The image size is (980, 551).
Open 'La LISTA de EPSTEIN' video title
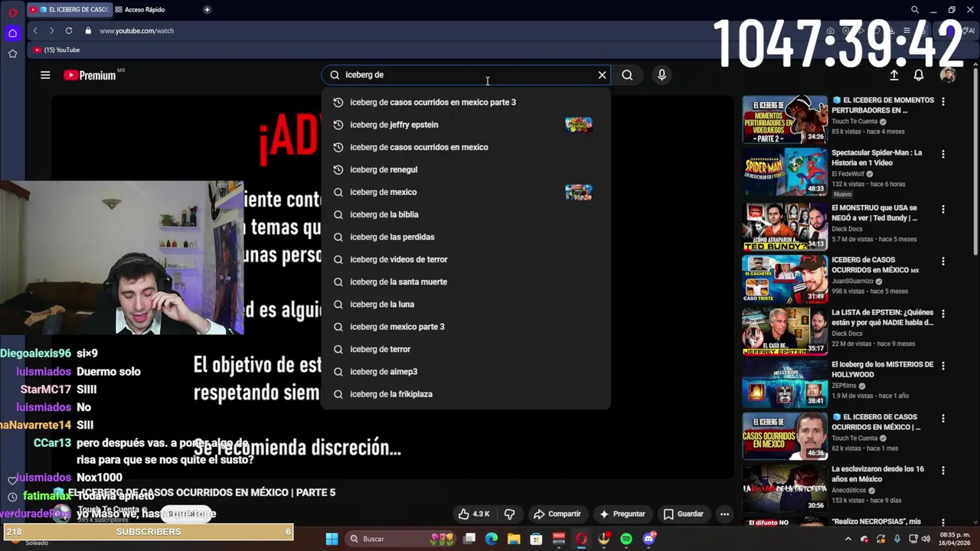pos(882,318)
